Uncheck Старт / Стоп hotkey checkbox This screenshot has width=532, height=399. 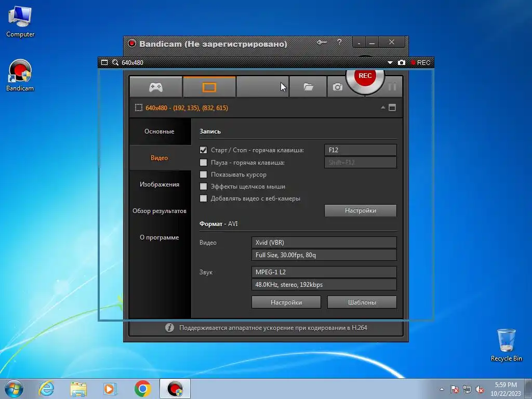pos(203,150)
